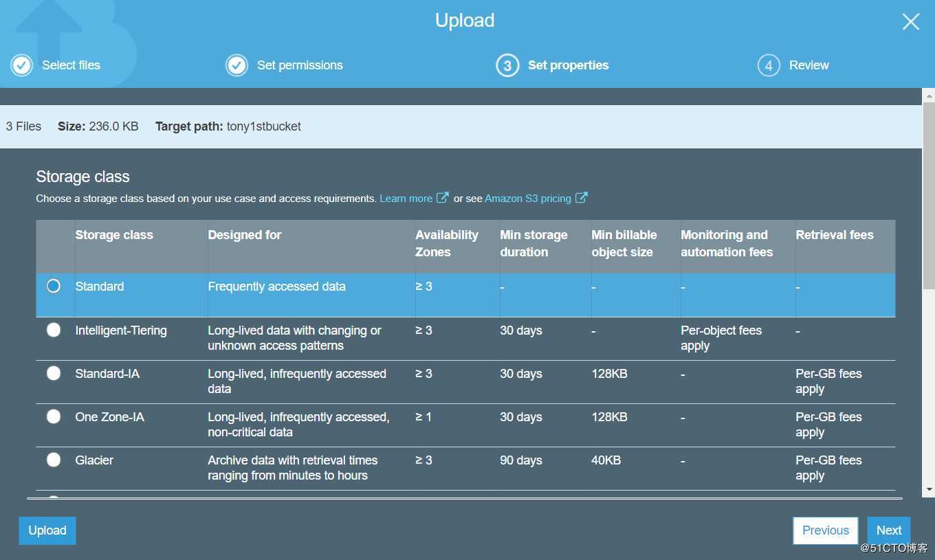The image size is (935, 560).
Task: Click 'Per-object fees apply' cell
Action: click(721, 338)
